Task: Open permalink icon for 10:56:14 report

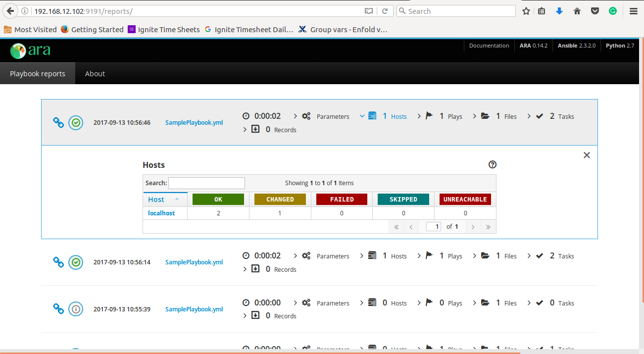Action: (x=58, y=262)
